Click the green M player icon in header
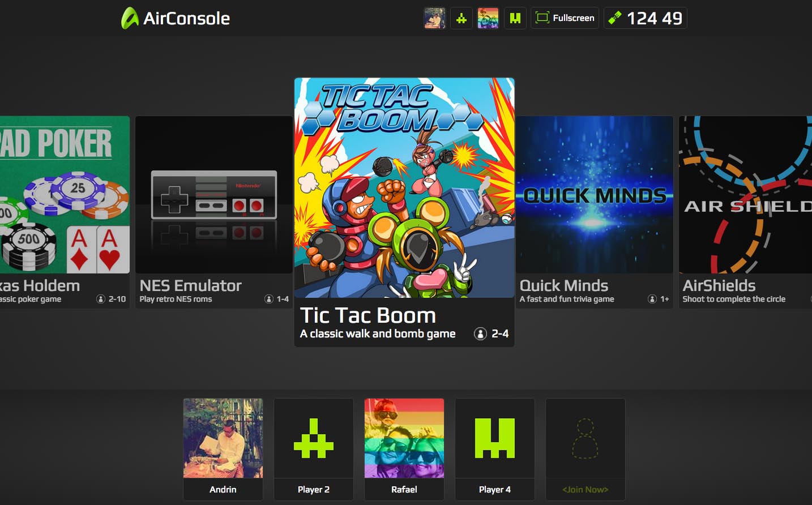 tap(515, 18)
